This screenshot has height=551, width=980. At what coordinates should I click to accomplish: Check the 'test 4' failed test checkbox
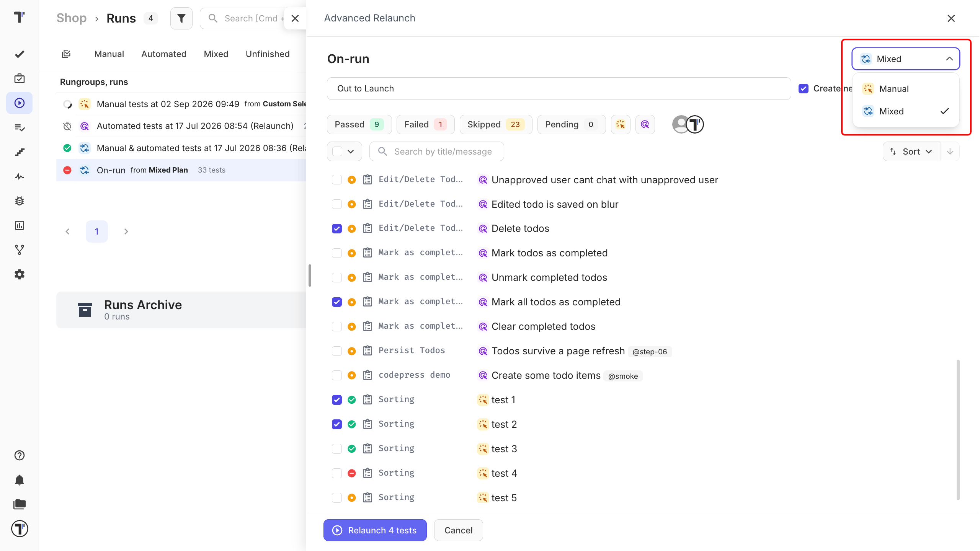point(337,473)
